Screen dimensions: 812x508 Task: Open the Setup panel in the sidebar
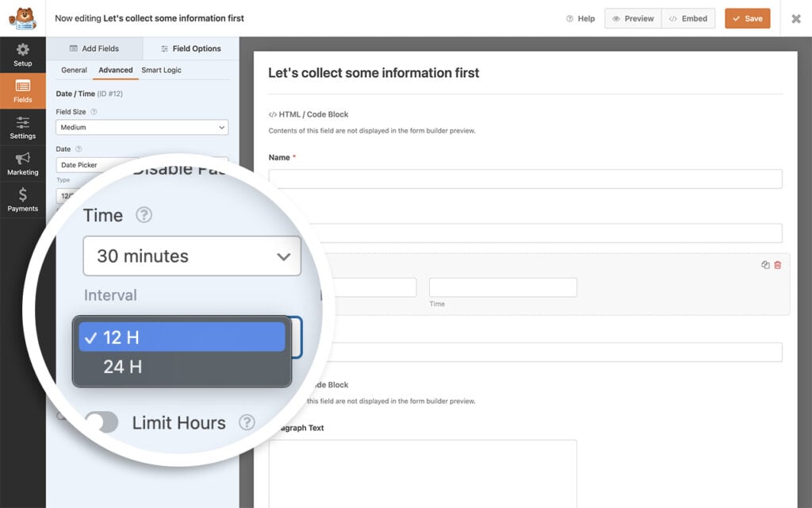click(x=22, y=54)
